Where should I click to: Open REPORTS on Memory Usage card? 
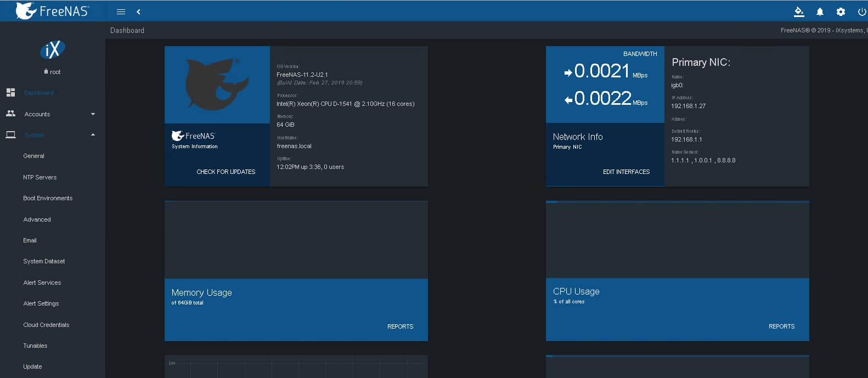(401, 326)
